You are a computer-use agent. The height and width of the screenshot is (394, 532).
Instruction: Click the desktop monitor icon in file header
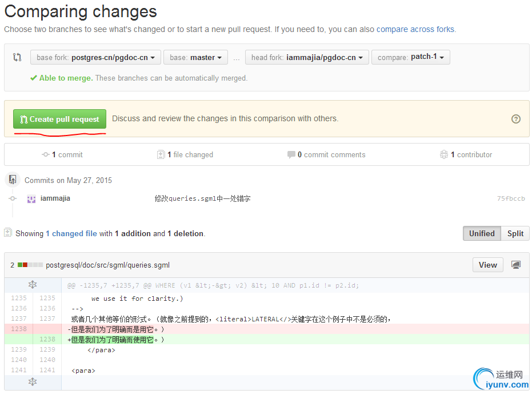coord(516,265)
